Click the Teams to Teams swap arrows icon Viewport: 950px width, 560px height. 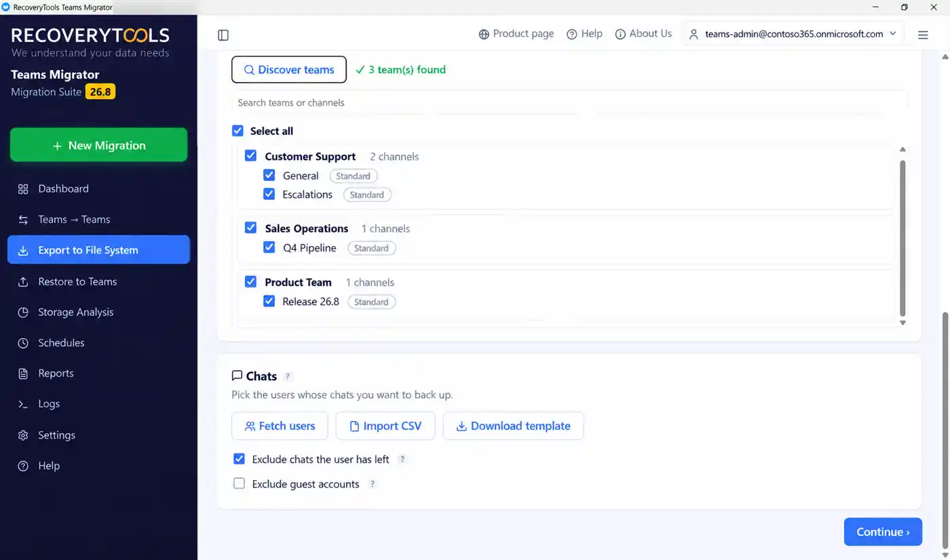click(23, 220)
